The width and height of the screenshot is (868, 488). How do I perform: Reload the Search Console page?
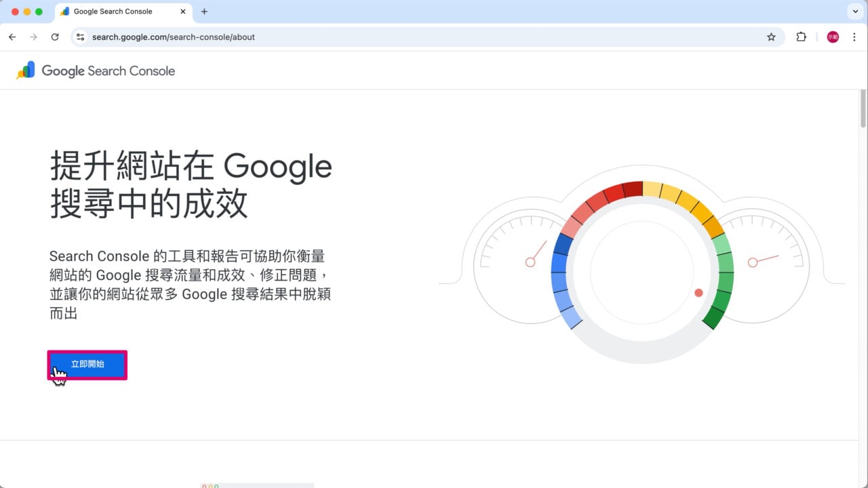[x=55, y=37]
